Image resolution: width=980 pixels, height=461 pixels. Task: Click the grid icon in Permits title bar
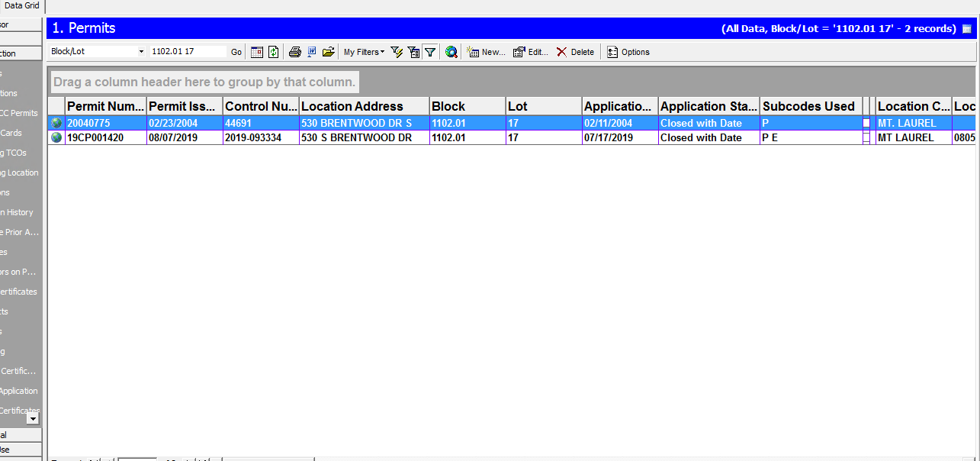coord(967,29)
